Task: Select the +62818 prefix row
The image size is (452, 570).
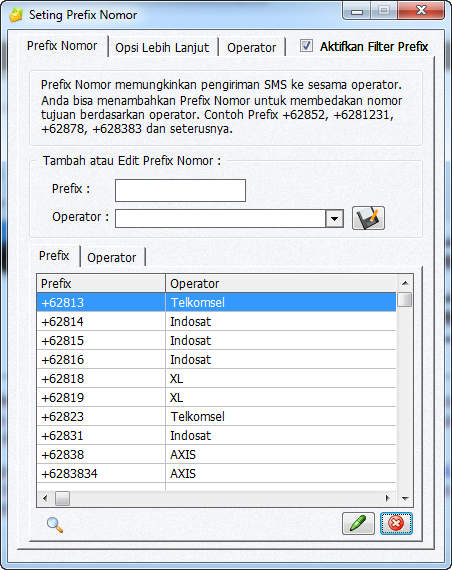Action: 216,378
